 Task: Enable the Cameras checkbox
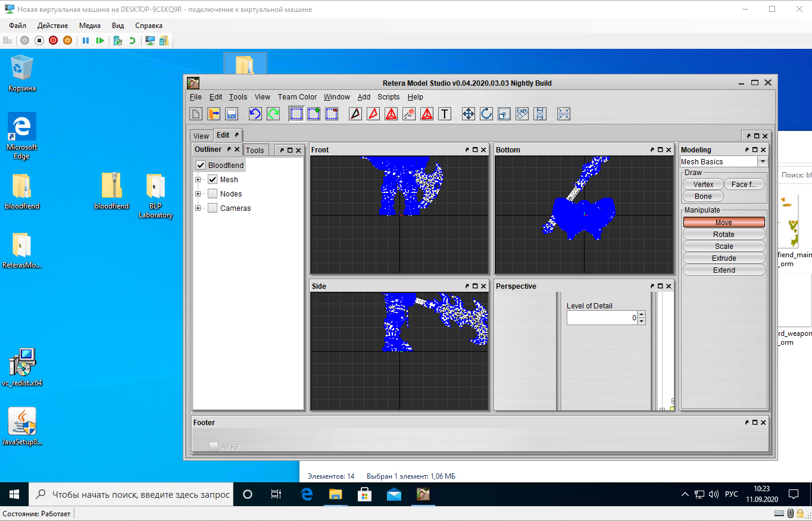(213, 208)
